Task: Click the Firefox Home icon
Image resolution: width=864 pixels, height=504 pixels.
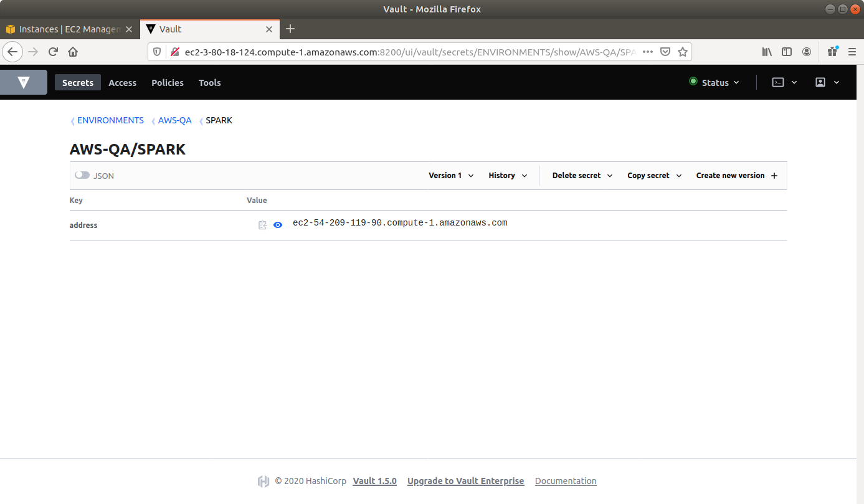Action: 73,52
